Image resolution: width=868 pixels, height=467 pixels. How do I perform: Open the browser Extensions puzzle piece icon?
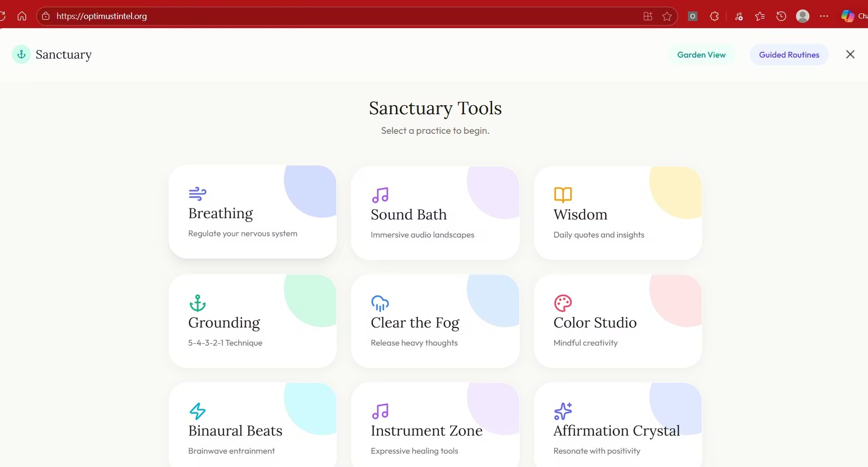714,16
